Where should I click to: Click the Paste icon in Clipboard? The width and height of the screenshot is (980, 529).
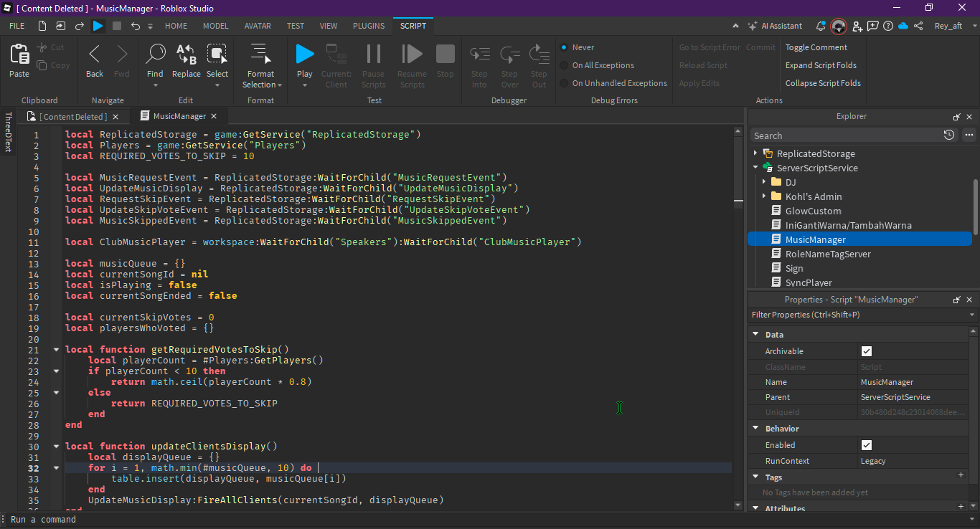[19, 56]
